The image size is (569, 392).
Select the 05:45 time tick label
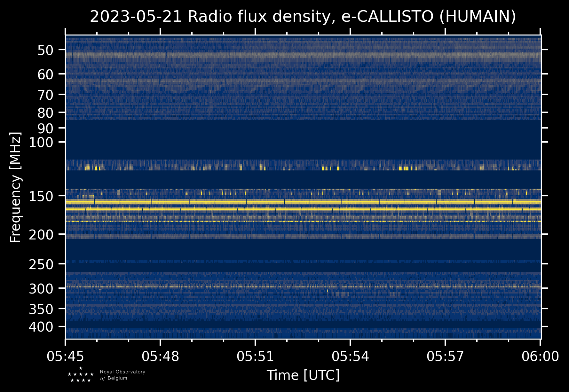[x=66, y=356]
